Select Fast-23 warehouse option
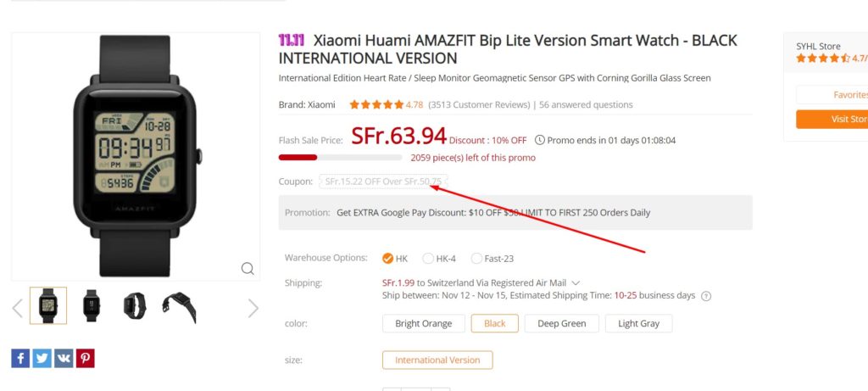 coord(492,258)
